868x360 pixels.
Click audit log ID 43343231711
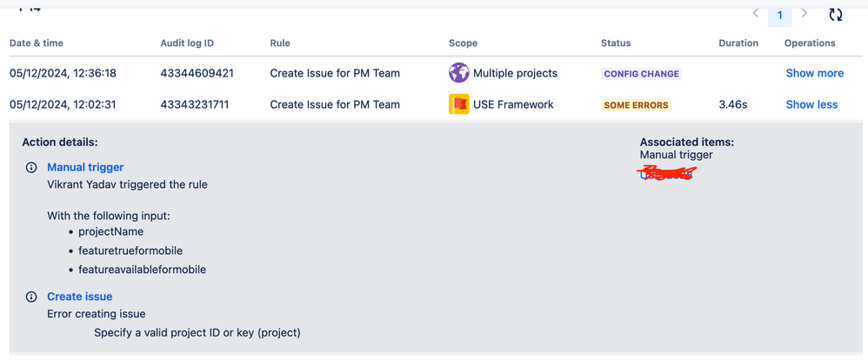197,104
